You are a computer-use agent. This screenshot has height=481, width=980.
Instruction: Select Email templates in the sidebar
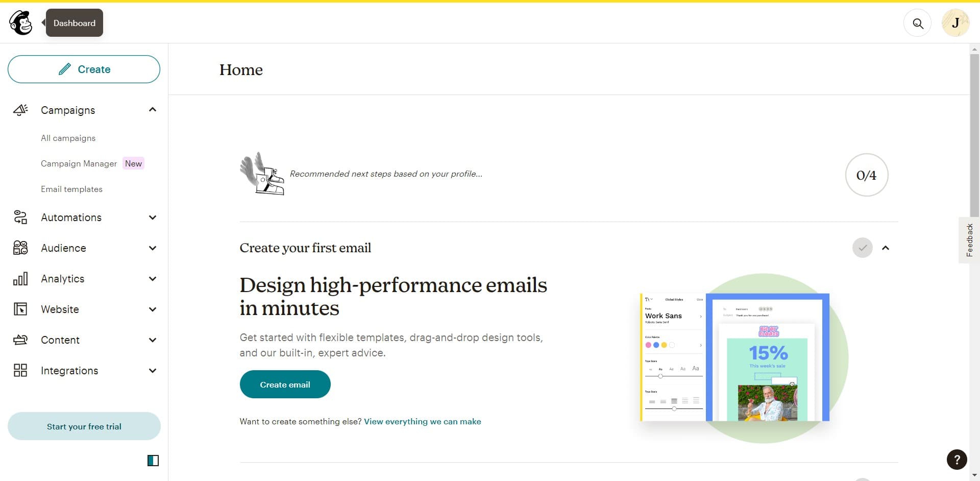pos(71,189)
